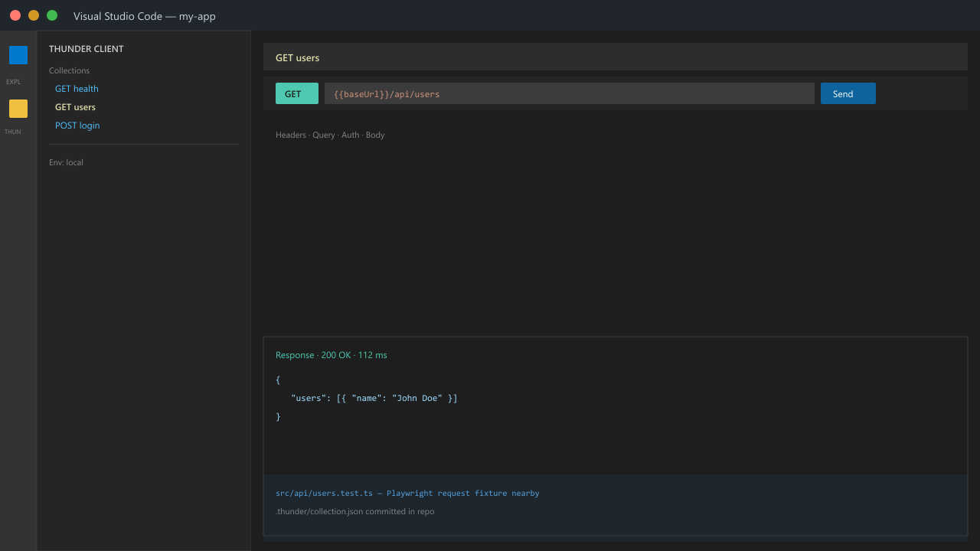Maximize window with green button
The width and height of the screenshot is (980, 551).
[52, 15]
